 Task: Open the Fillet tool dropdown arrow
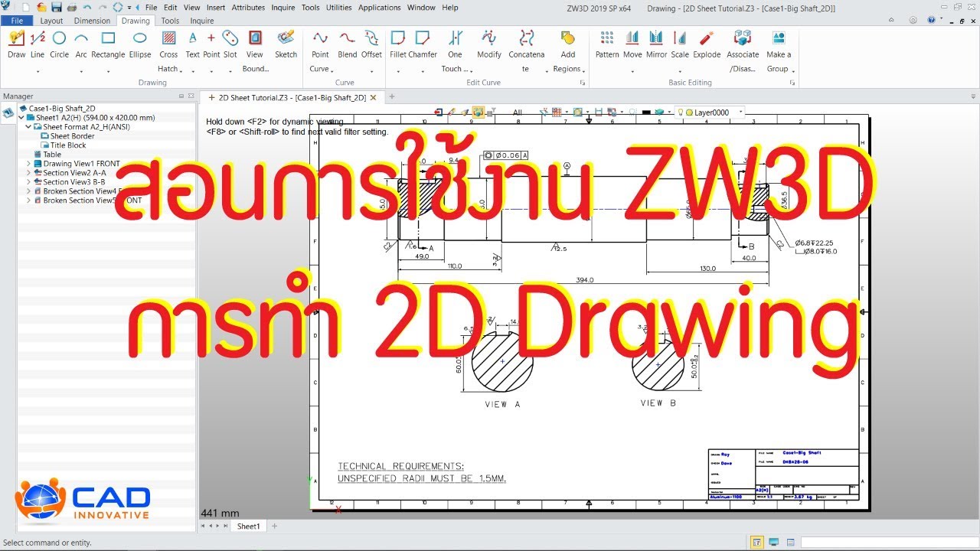397,71
